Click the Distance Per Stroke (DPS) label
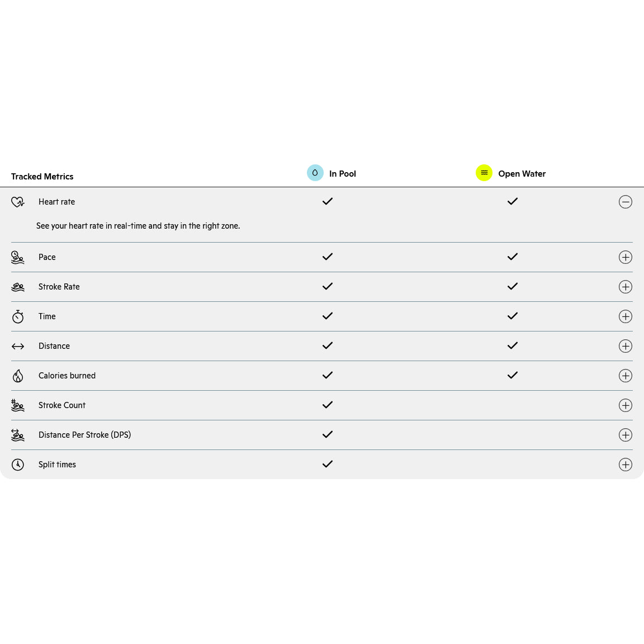The image size is (644, 644). click(x=84, y=435)
